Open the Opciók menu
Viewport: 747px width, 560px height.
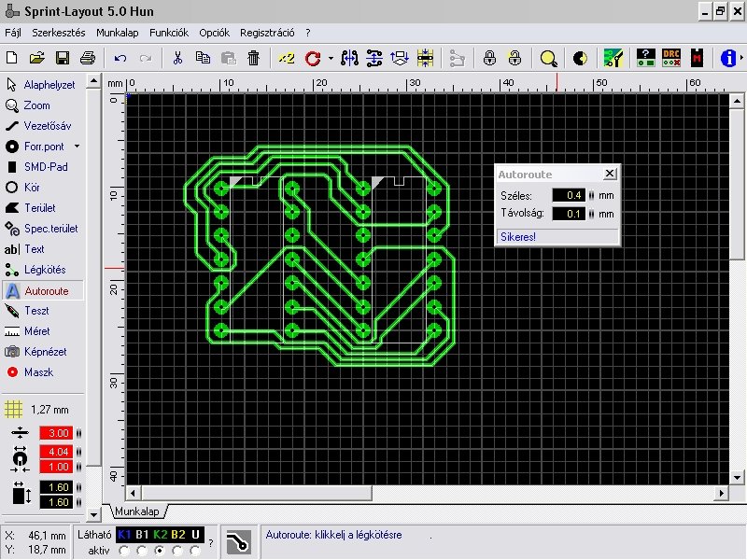click(215, 33)
